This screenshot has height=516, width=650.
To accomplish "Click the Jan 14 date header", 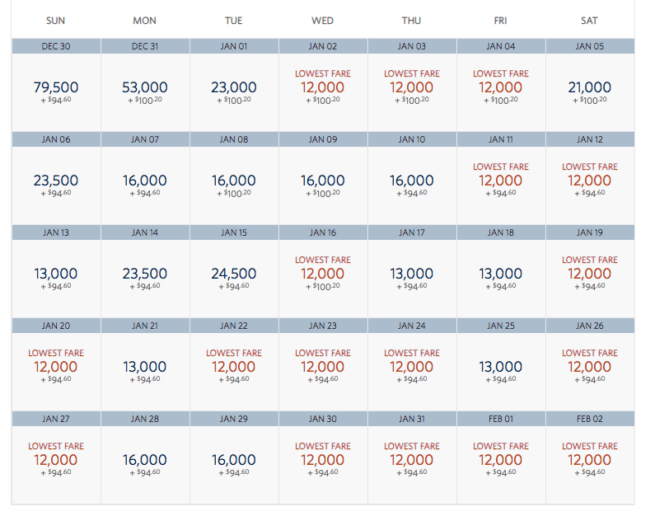I will point(145,233).
